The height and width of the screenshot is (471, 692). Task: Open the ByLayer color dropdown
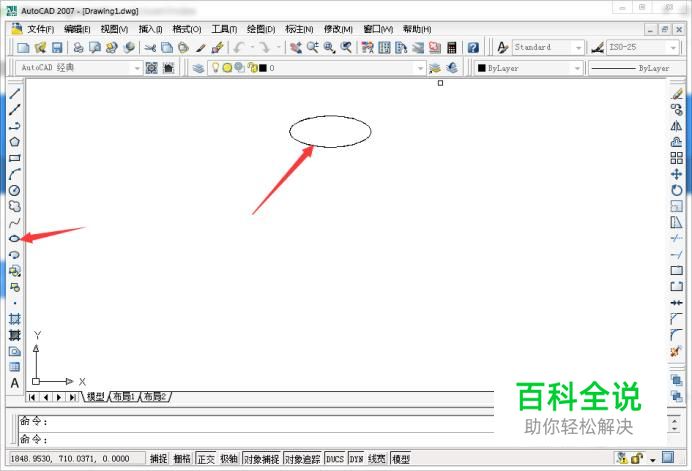point(577,68)
